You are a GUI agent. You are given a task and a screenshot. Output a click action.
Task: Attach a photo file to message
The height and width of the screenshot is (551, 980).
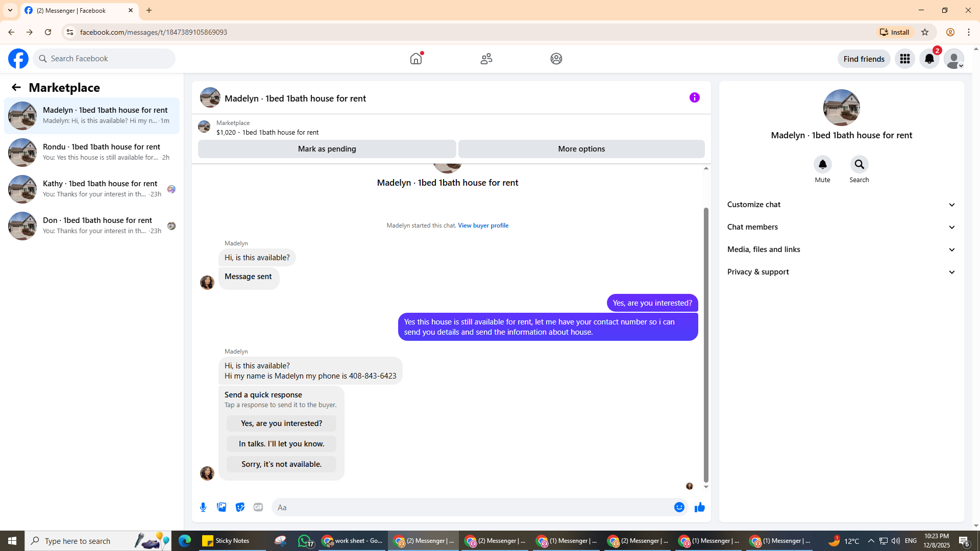point(222,507)
